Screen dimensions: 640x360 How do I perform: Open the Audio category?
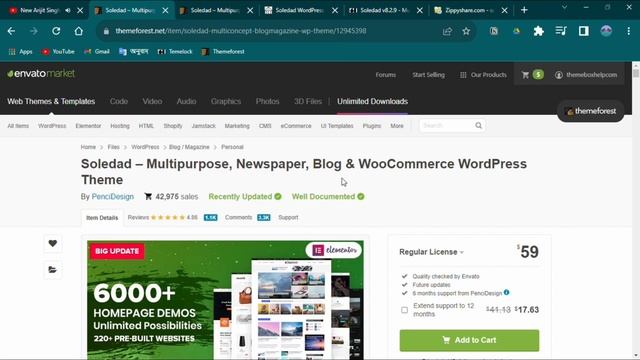coord(186,102)
